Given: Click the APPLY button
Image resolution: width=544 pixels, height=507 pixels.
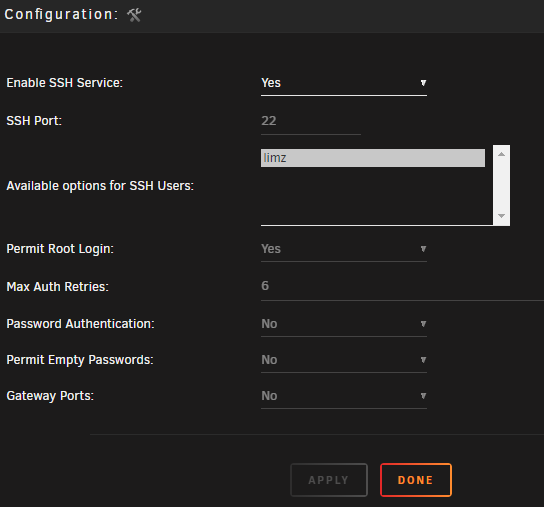Looking at the screenshot, I should (x=329, y=480).
